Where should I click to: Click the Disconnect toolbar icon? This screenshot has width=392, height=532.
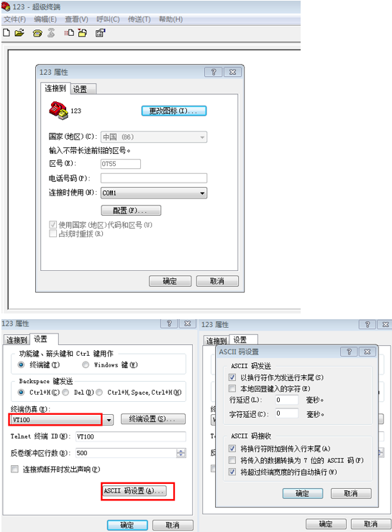pyautogui.click(x=51, y=33)
